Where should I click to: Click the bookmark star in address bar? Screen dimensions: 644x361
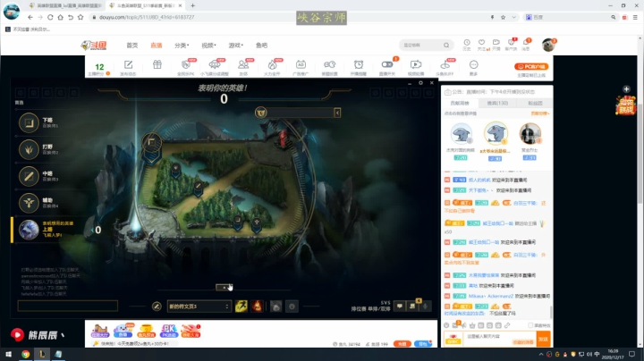(x=503, y=17)
